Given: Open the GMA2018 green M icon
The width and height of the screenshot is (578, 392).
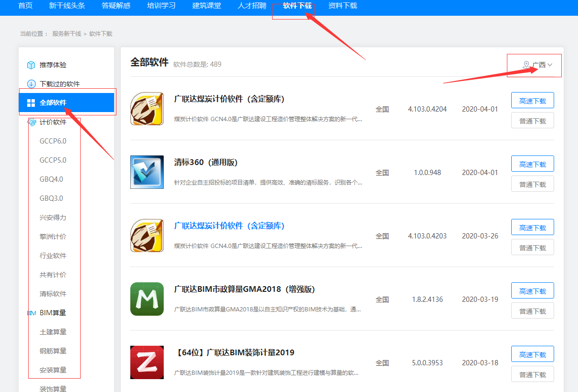Looking at the screenshot, I should pyautogui.click(x=147, y=299).
